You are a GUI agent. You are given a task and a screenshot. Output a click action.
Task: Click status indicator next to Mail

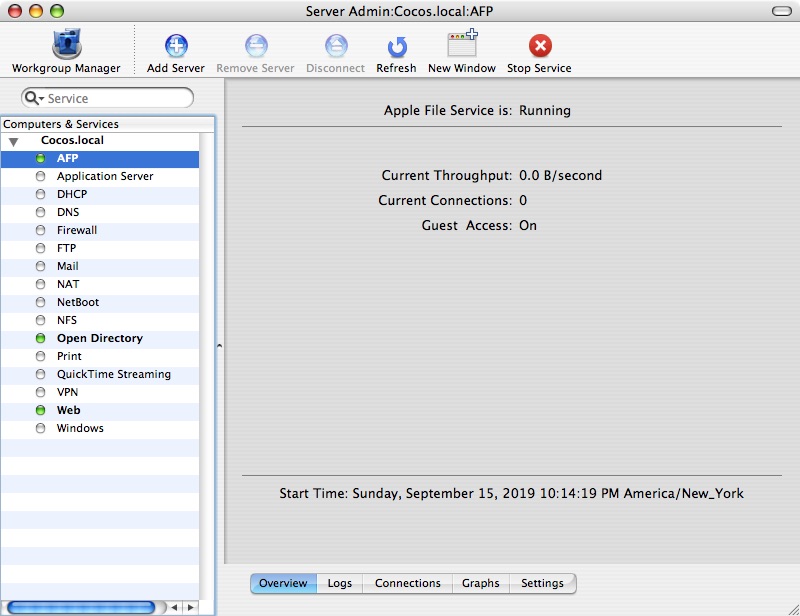point(40,266)
